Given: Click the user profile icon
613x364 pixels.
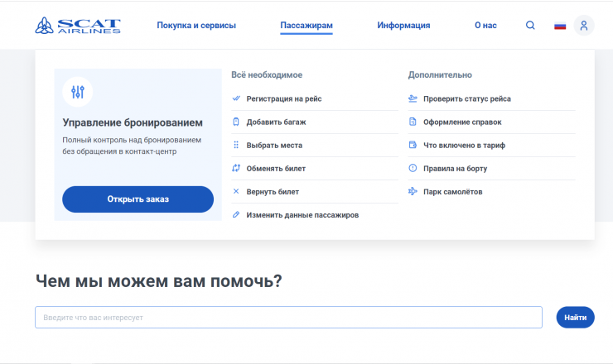Looking at the screenshot, I should pyautogui.click(x=584, y=26).
